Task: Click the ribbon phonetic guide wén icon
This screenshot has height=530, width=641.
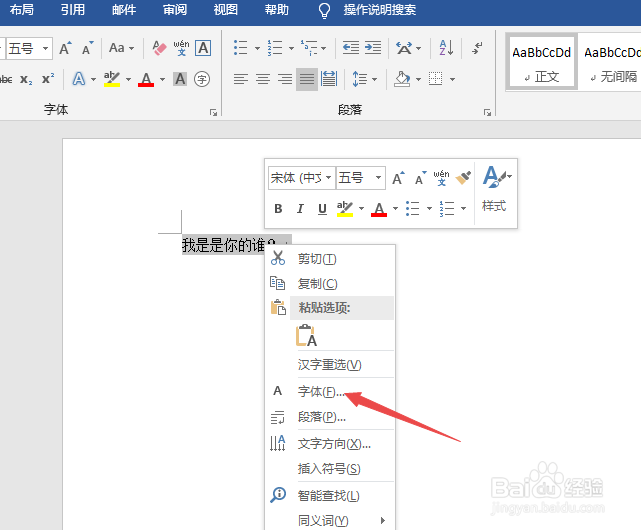Action: 181,48
